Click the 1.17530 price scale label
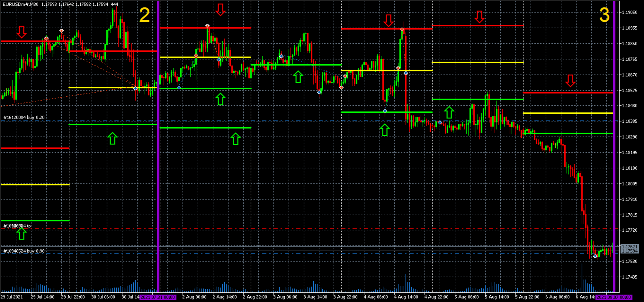This screenshot has width=644, height=302. pos(630,261)
